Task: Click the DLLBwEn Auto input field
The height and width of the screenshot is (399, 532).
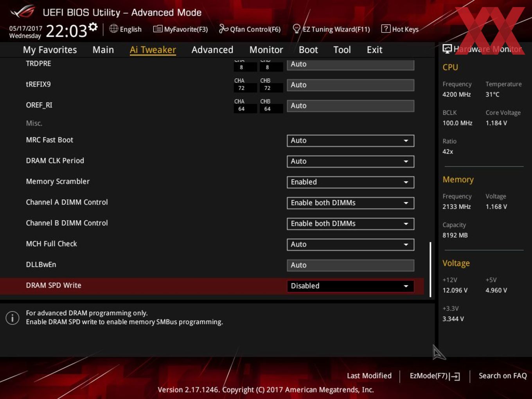Action: 350,265
